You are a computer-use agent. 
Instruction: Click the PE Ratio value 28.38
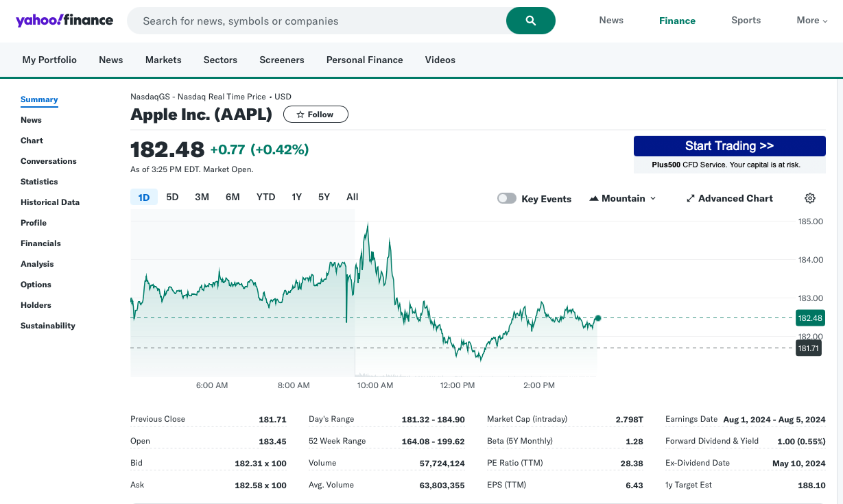pyautogui.click(x=632, y=464)
